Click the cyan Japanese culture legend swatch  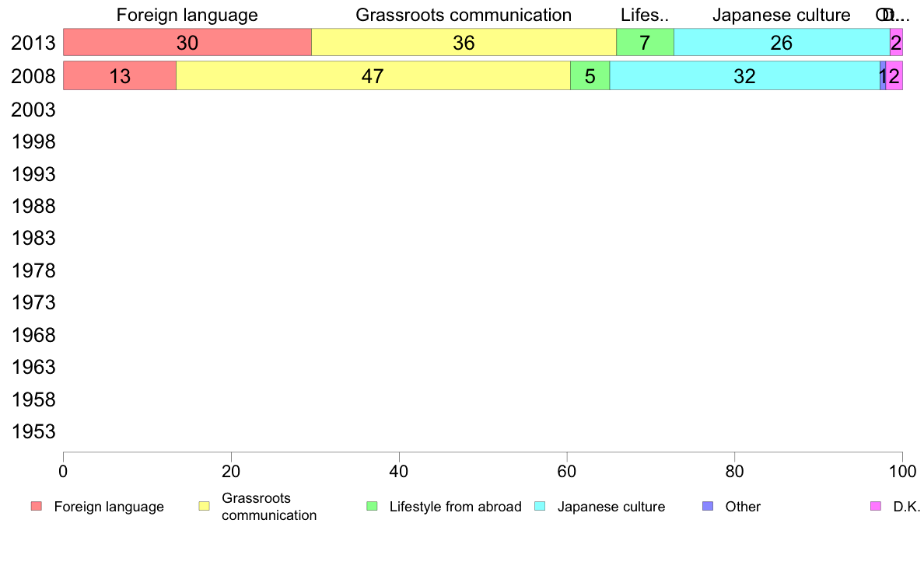tap(541, 507)
